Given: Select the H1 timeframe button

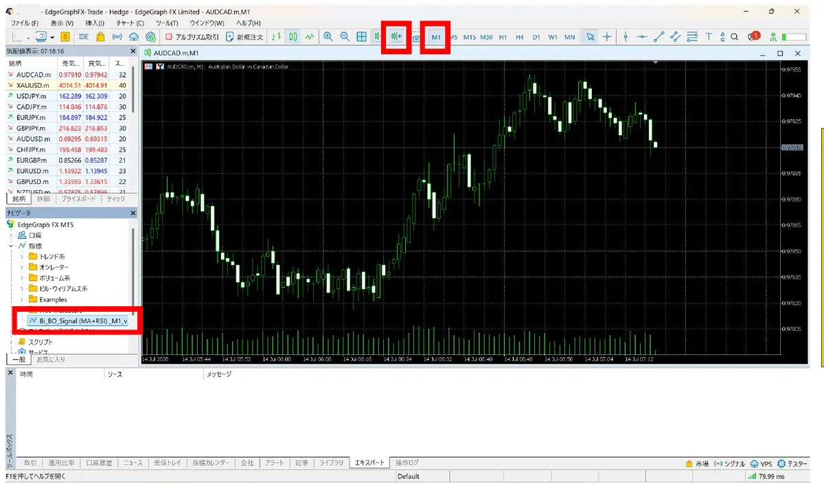Looking at the screenshot, I should click(503, 36).
